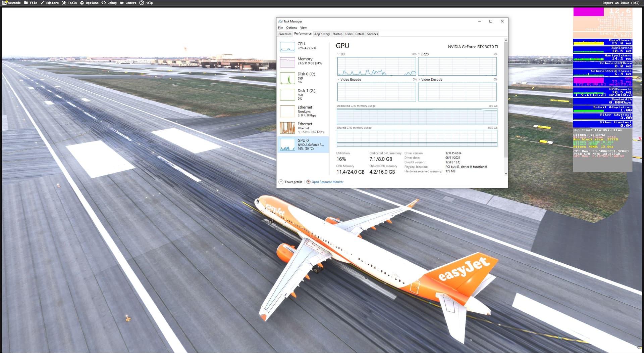Click the Fewer details circle arrow icon
Screen dimensions: 644x353
(x=281, y=182)
